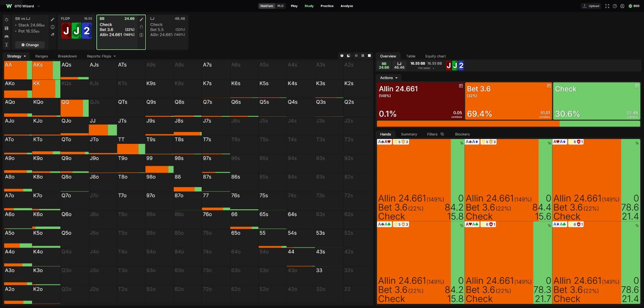Screen dimensions: 644x308
Task: Select the QQ hand in matrix
Action: pyautogui.click(x=74, y=108)
